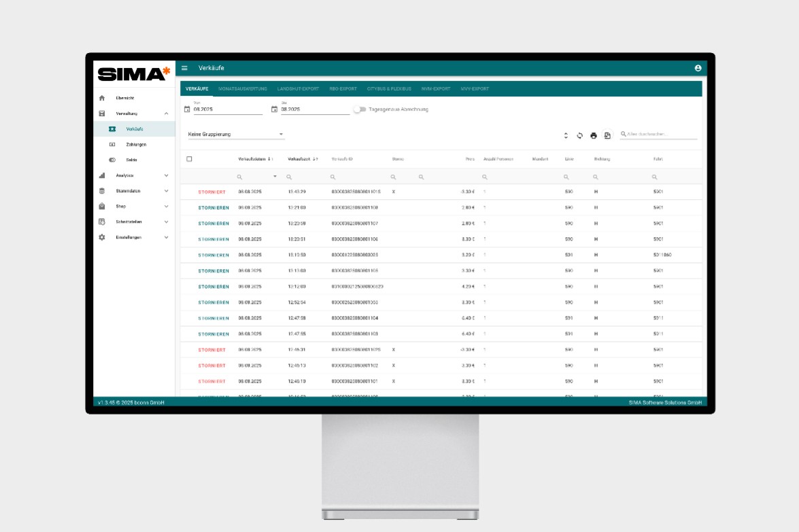Switch to the Landshut-Export tab
The height and width of the screenshot is (532, 799).
pyautogui.click(x=298, y=88)
